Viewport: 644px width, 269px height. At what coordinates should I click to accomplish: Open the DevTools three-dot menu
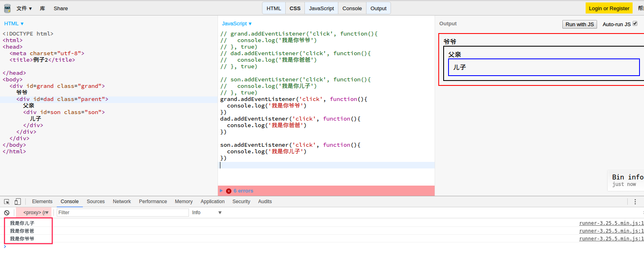(635, 202)
